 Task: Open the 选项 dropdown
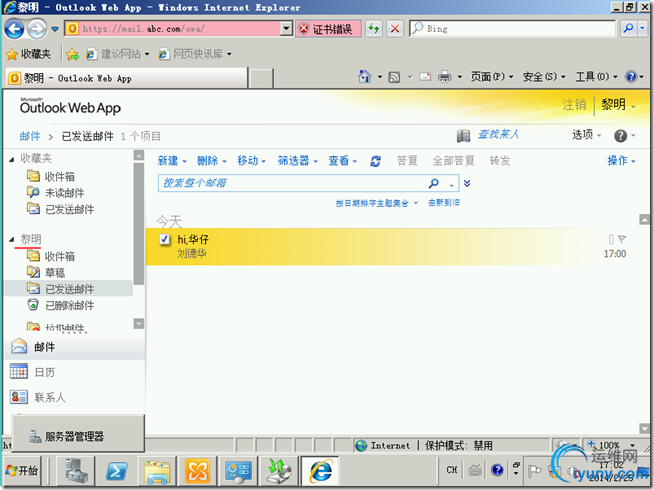tap(586, 135)
